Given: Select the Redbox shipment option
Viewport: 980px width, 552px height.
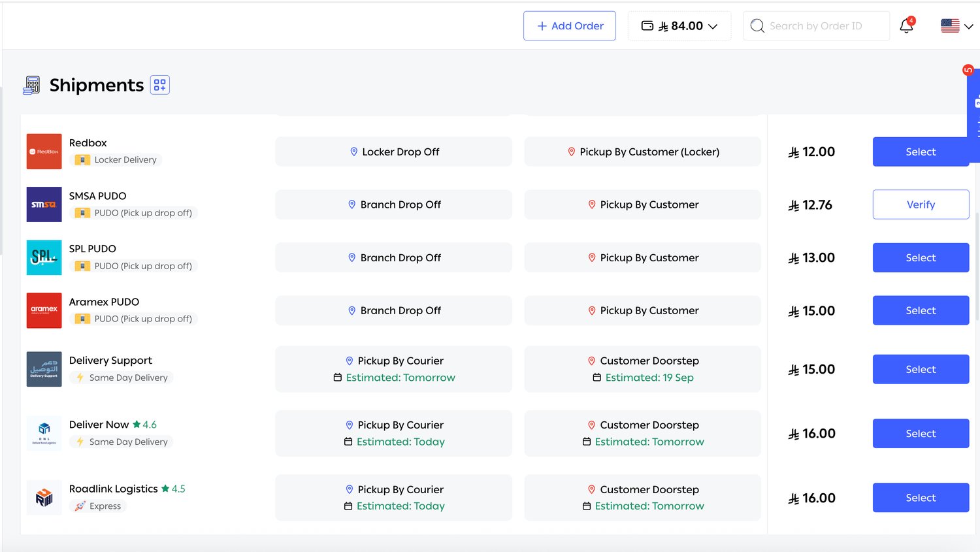Looking at the screenshot, I should pos(921,152).
